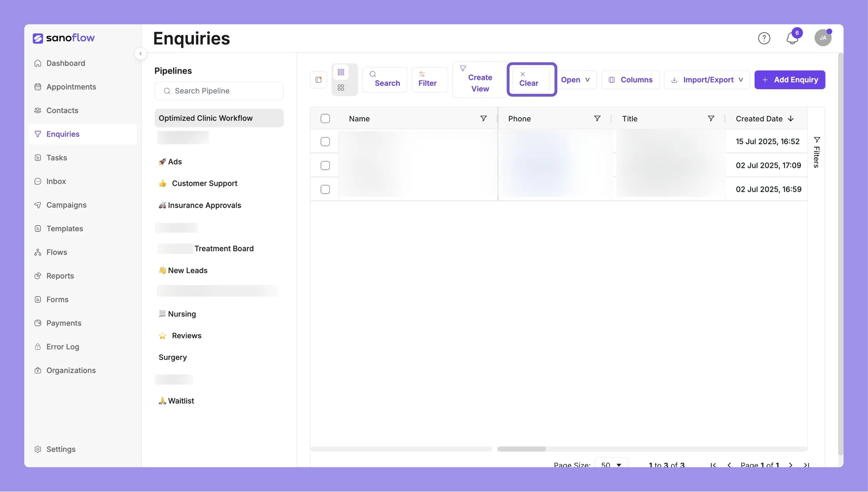Click the sanoflow logo
The height and width of the screenshot is (492, 868).
[x=63, y=38]
